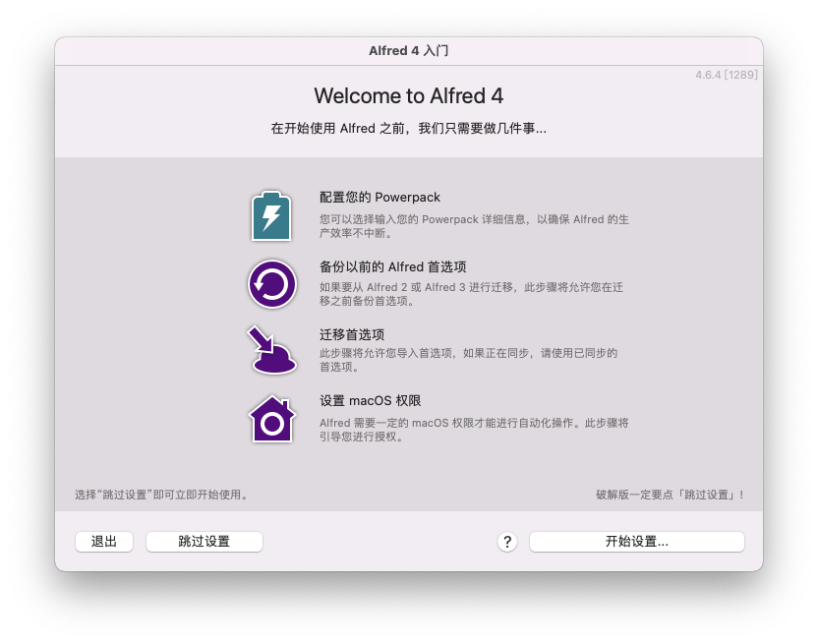Click the Welcome to Alfred 4 title
The width and height of the screenshot is (818, 644).
point(408,96)
